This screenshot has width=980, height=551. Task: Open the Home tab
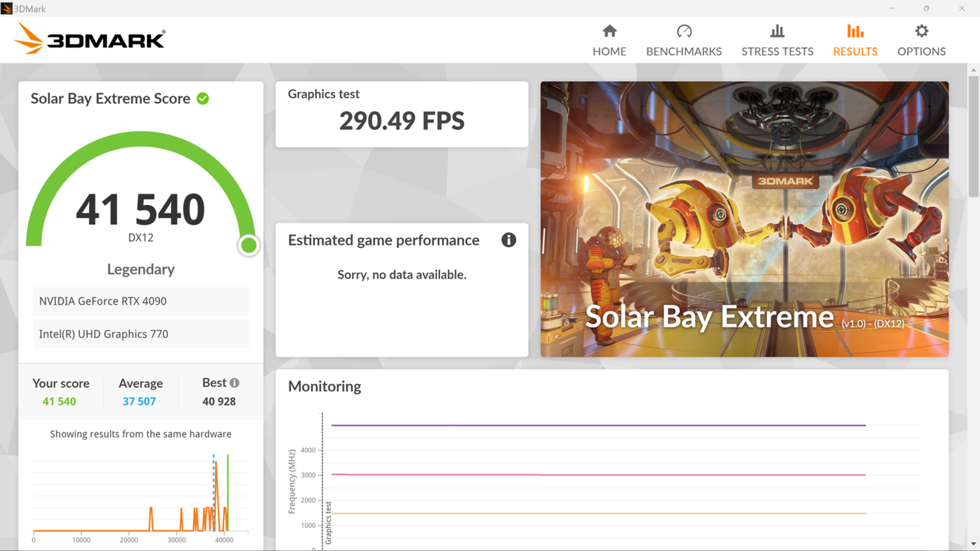pyautogui.click(x=609, y=41)
